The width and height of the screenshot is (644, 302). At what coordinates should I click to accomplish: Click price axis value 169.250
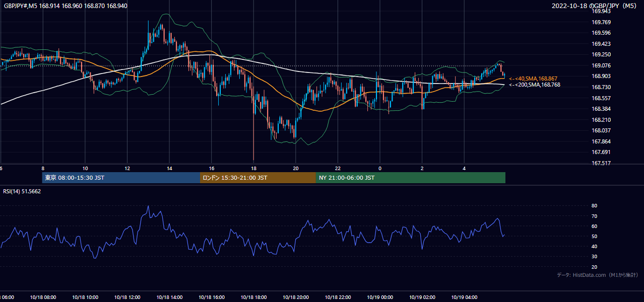pyautogui.click(x=601, y=54)
